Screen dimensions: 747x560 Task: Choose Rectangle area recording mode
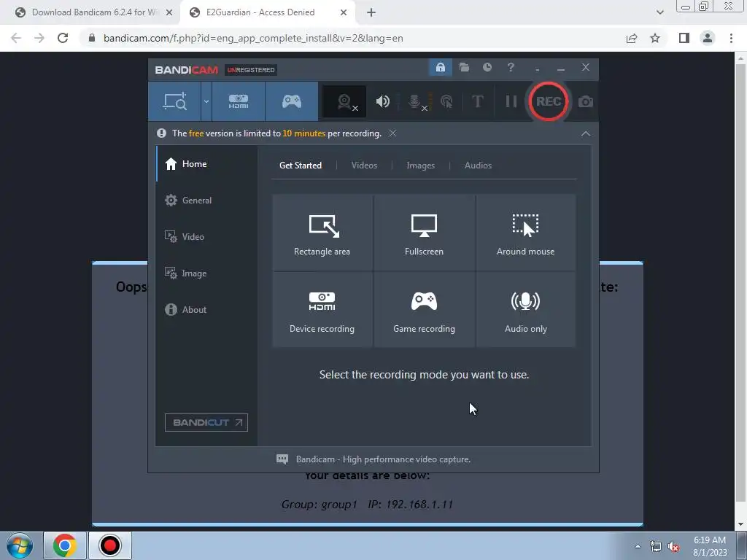click(322, 233)
